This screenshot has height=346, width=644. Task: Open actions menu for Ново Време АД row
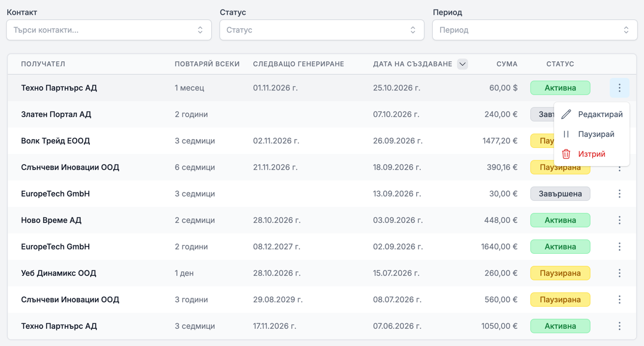coord(619,220)
